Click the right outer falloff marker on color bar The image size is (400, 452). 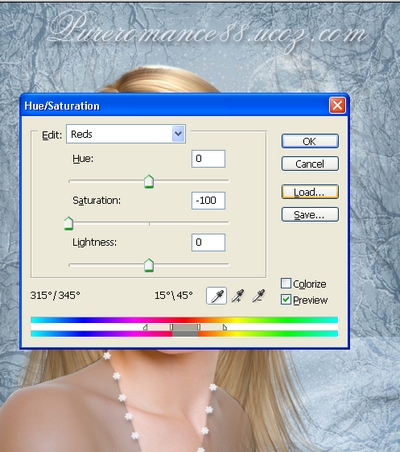pos(225,327)
